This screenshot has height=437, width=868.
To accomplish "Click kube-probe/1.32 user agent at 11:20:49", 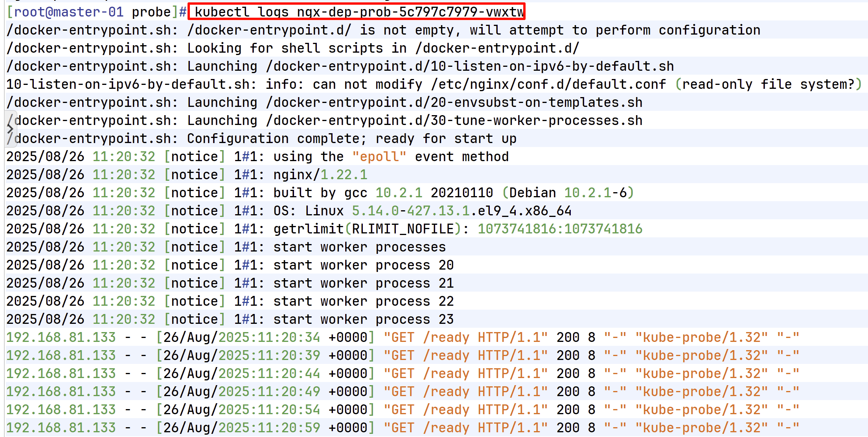I will [x=701, y=391].
